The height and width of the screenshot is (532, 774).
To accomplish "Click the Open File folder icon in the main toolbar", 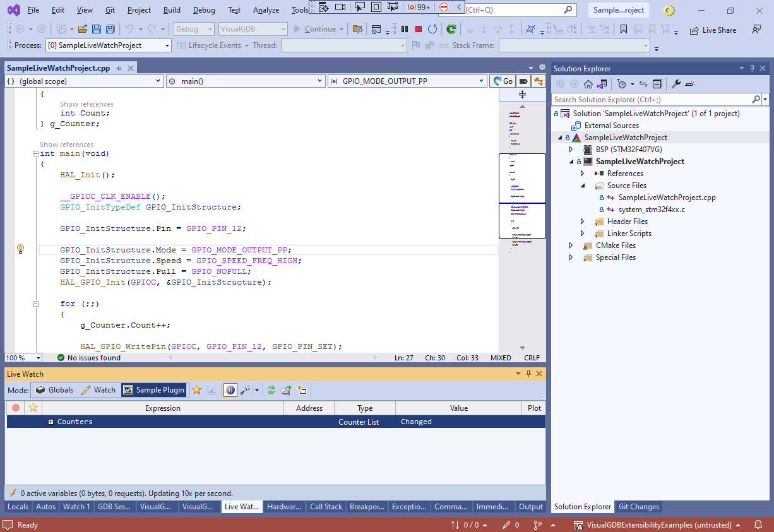I will tap(83, 29).
